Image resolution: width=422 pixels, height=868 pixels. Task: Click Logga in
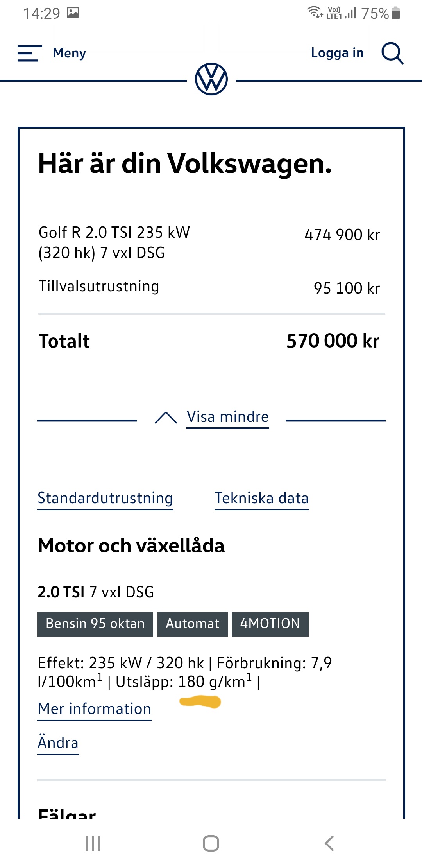coord(337,53)
